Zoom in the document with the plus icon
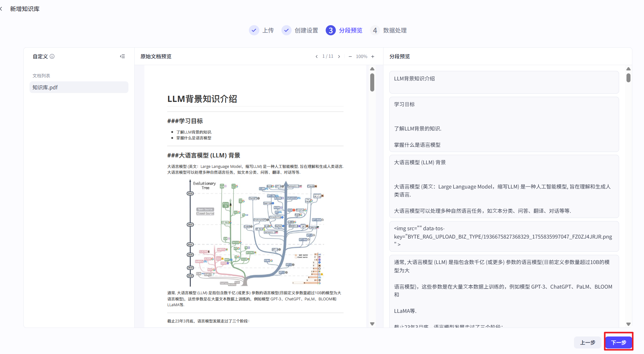The height and width of the screenshot is (354, 644). coord(373,56)
